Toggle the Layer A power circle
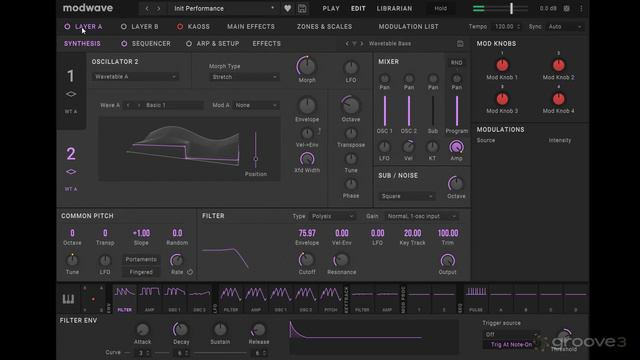This screenshot has height=360, width=640. pos(67,27)
